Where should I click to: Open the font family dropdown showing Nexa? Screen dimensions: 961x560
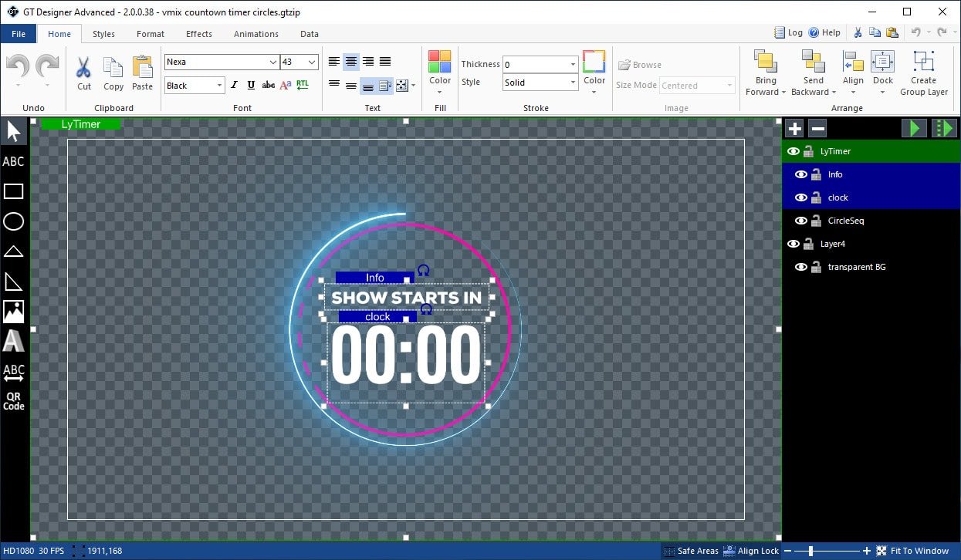(273, 62)
